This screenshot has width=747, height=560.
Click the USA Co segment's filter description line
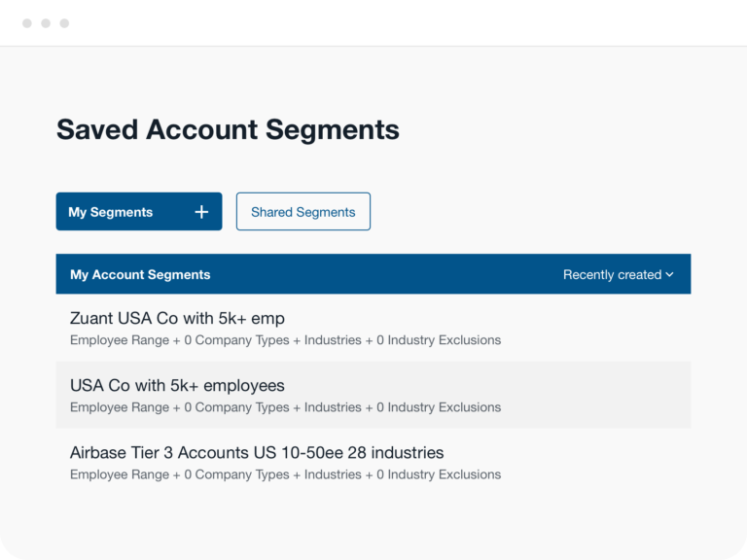(x=285, y=407)
